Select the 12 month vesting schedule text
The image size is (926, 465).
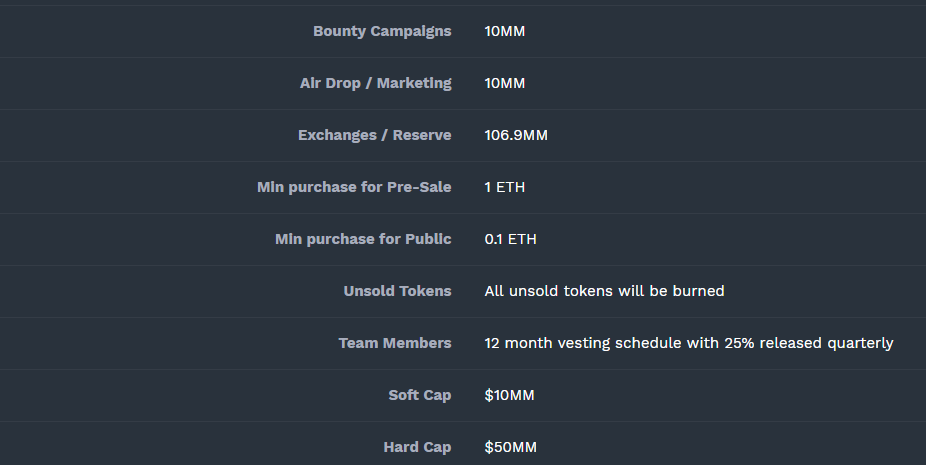(x=688, y=343)
